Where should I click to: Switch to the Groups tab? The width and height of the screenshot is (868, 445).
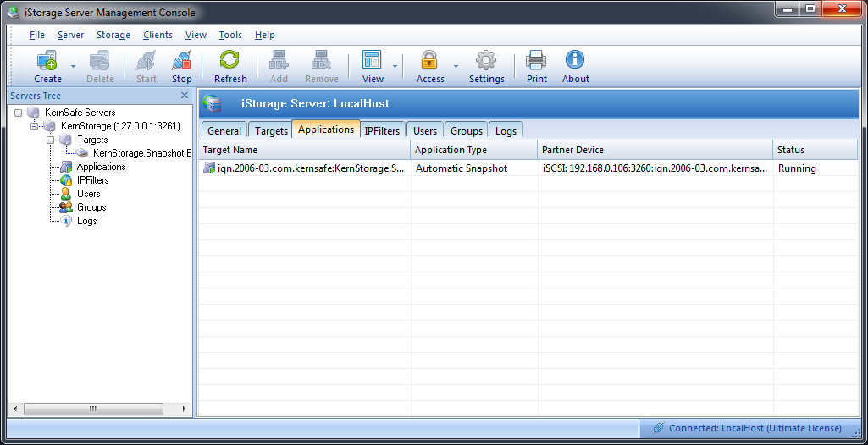coord(466,131)
